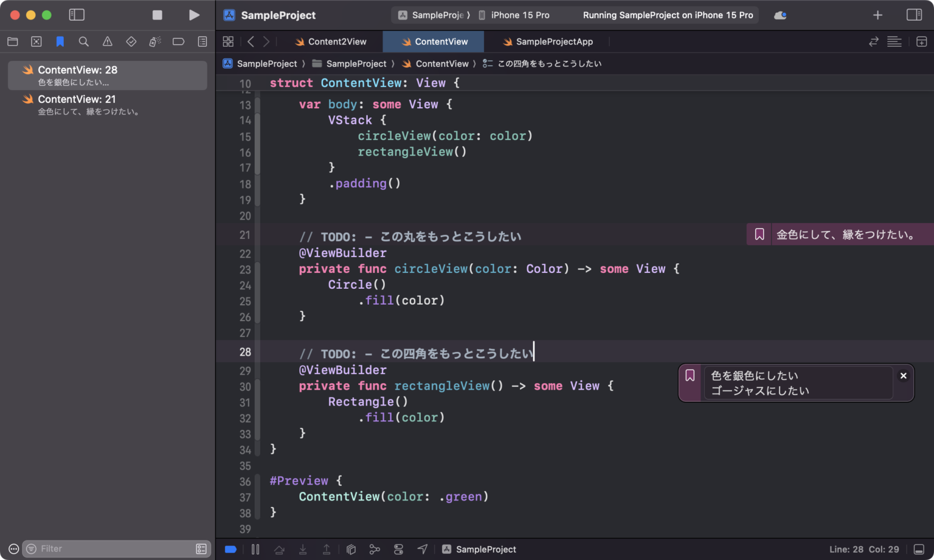Click the View Debugger hierarchy icon in debug bar
Screen dimensions: 934x560
pos(351,549)
